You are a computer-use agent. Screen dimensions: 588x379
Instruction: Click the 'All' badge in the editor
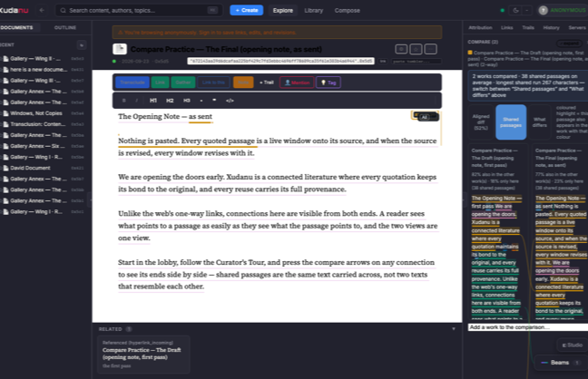[x=424, y=117]
